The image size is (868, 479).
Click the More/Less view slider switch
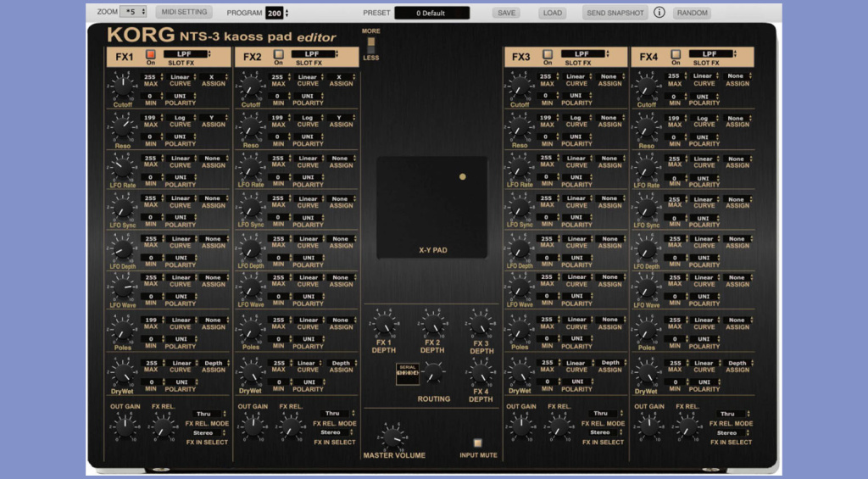point(370,44)
